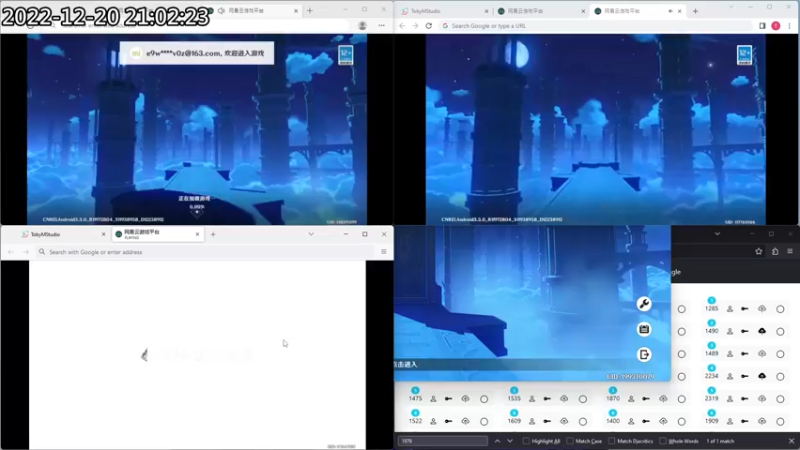800x450 pixels.
Task: Click the cloud upload icon in row 2319
Action: click(x=762, y=398)
